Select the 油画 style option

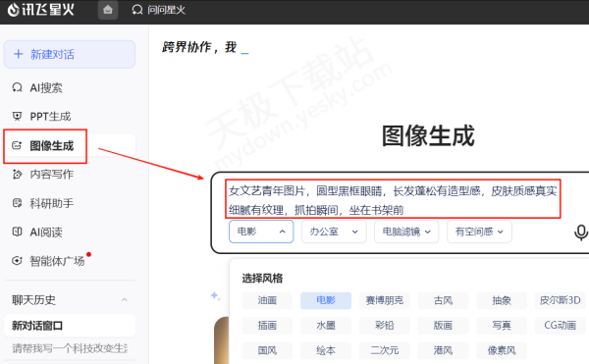tap(267, 300)
